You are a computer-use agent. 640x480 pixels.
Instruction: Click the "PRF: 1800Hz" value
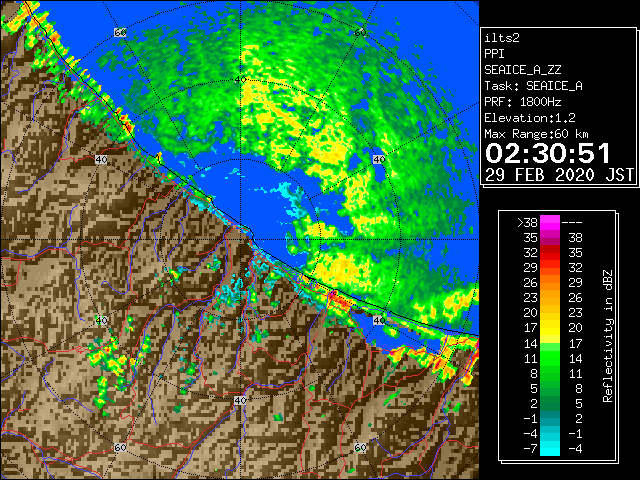coord(523,102)
